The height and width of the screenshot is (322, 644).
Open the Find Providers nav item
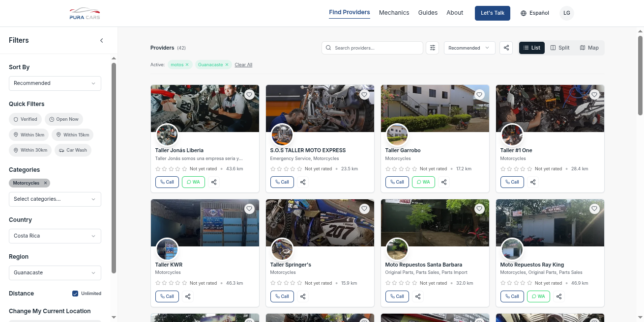[350, 13]
